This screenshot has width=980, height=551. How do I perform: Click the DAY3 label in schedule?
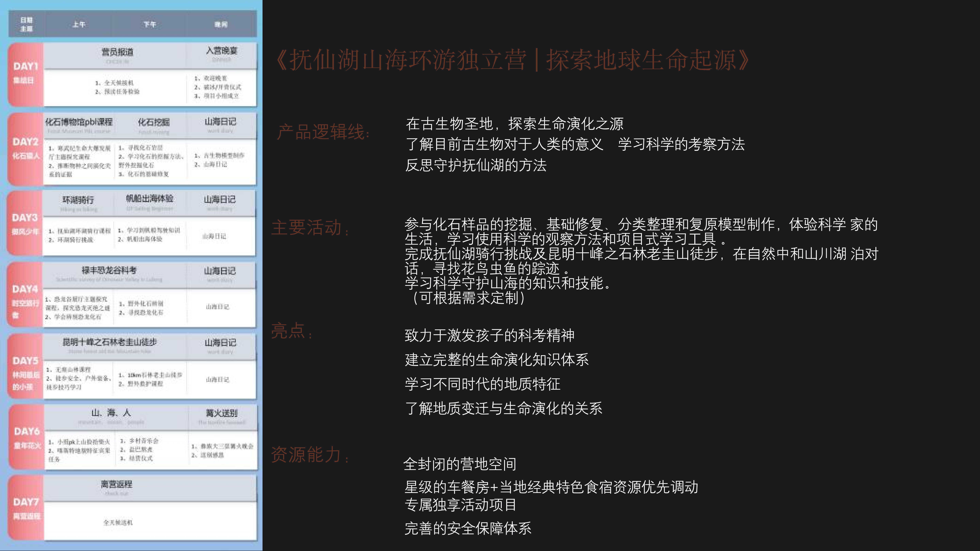(25, 218)
